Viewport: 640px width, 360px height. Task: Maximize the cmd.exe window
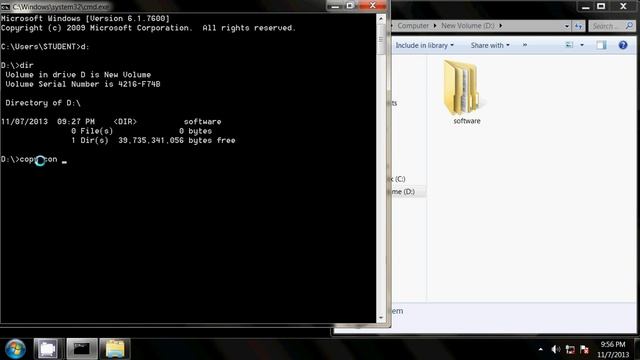pos(350,6)
